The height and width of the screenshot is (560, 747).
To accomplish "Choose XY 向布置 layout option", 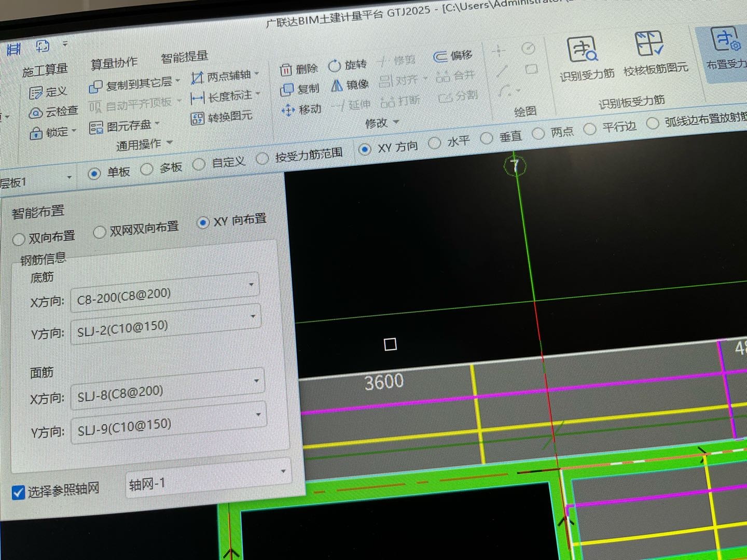I will 203,223.
